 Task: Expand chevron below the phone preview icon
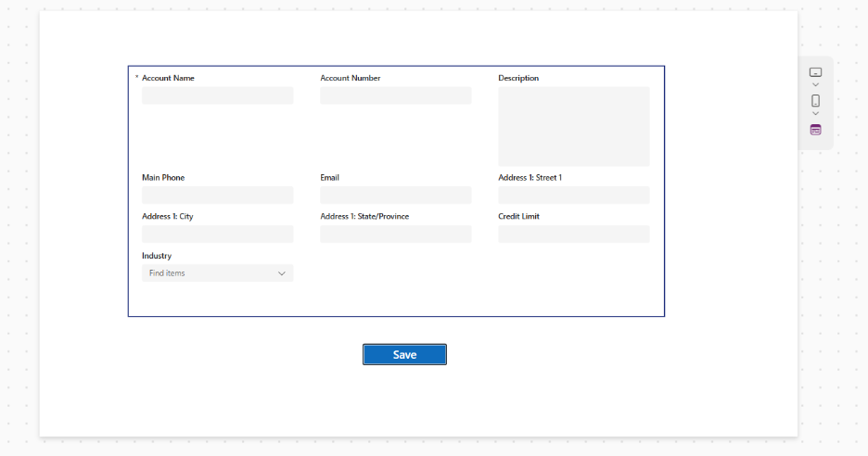(x=815, y=114)
